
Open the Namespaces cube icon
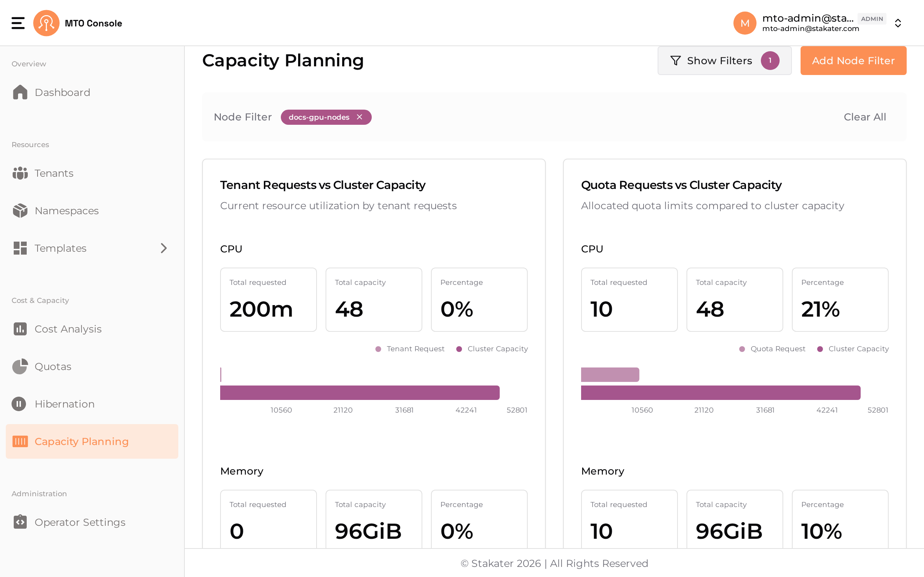(20, 211)
